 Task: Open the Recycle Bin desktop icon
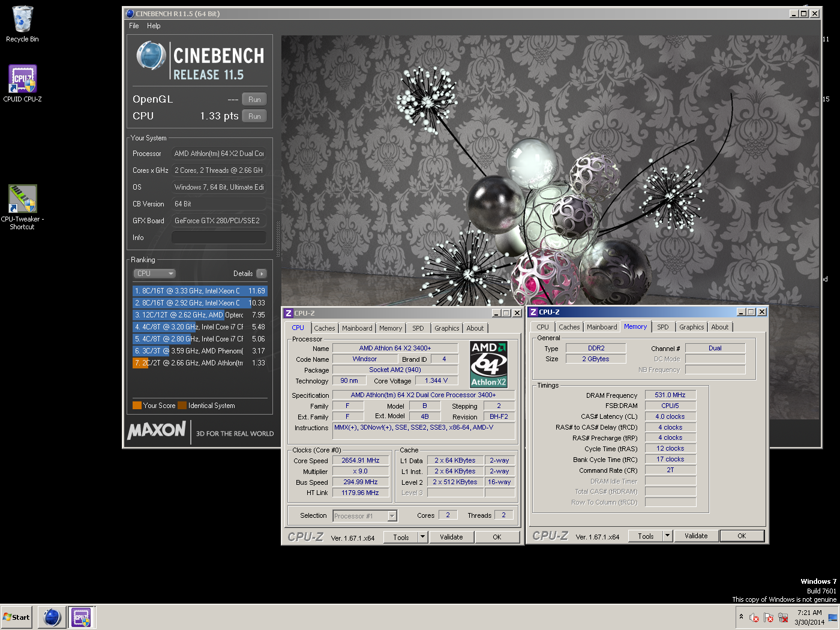[x=22, y=24]
